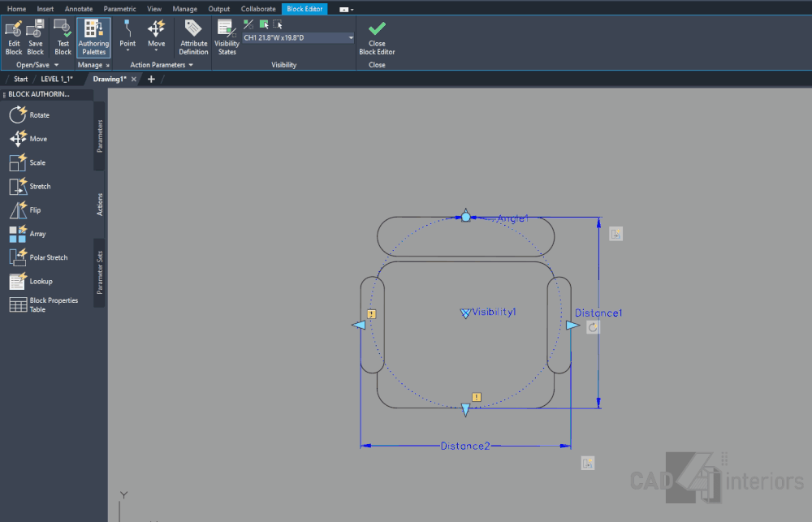The width and height of the screenshot is (812, 522).
Task: Select the Flip action tool
Action: point(25,210)
